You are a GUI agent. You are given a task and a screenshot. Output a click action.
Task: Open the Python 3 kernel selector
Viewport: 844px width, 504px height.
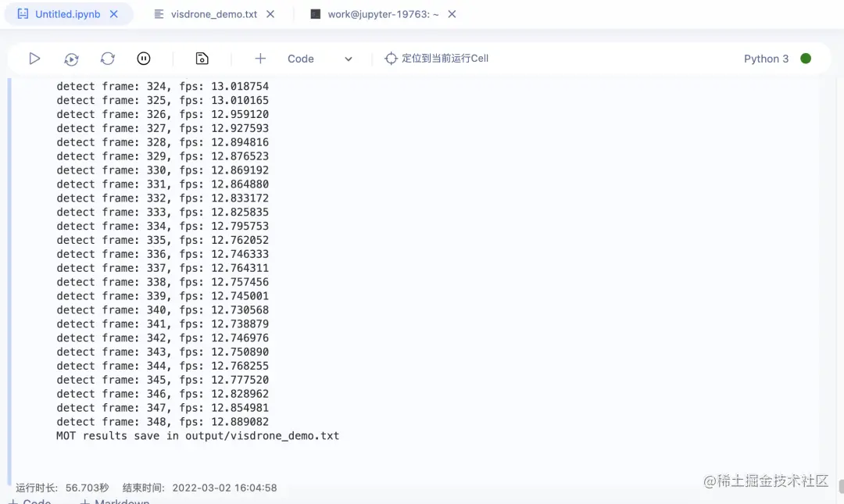coord(766,59)
